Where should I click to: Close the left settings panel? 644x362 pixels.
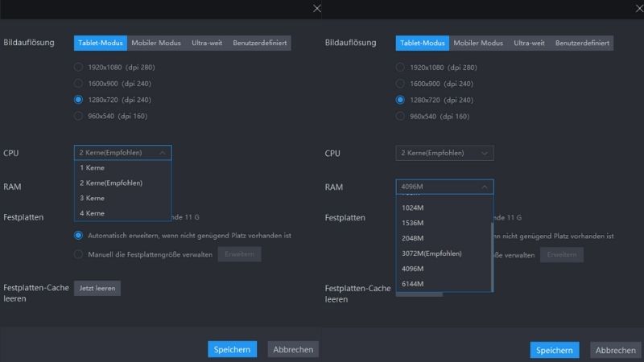(x=316, y=9)
